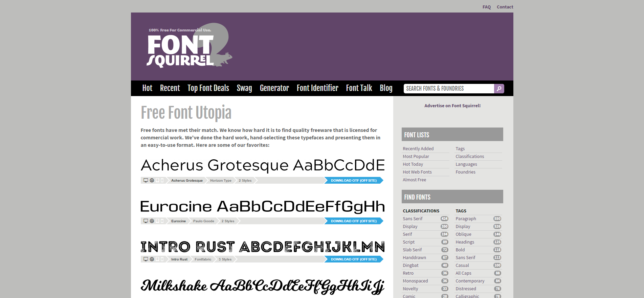Open Almost Free list
This screenshot has height=298, width=644.
pyautogui.click(x=415, y=180)
